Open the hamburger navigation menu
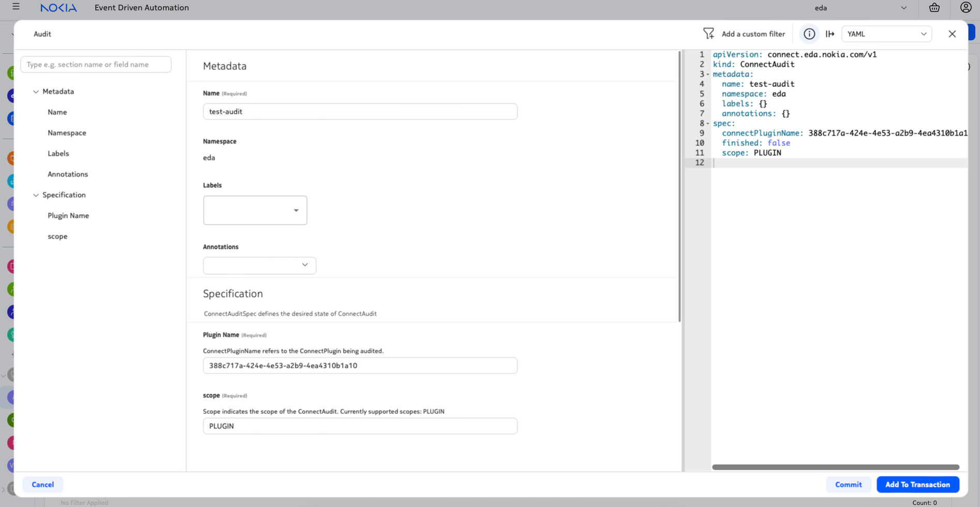980x507 pixels. click(16, 7)
